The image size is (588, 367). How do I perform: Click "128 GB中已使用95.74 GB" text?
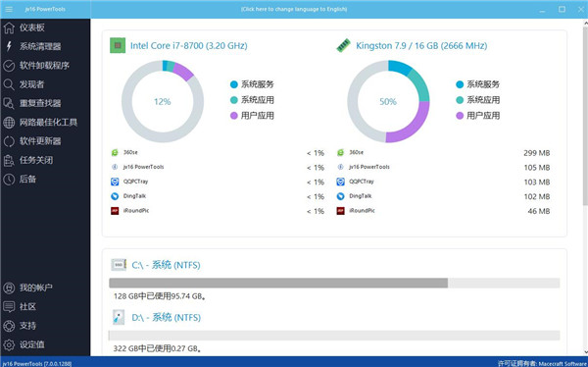(160, 296)
